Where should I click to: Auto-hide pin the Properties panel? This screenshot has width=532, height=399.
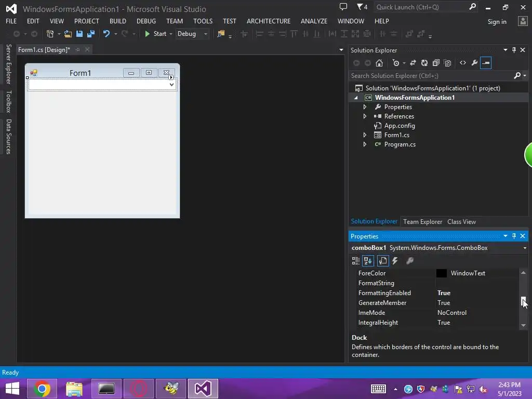coord(514,236)
